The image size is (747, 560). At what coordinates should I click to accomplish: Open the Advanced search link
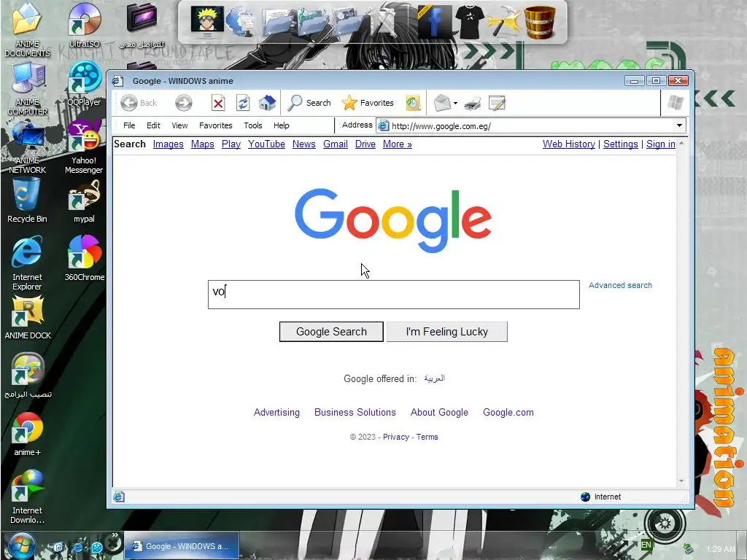coord(620,285)
